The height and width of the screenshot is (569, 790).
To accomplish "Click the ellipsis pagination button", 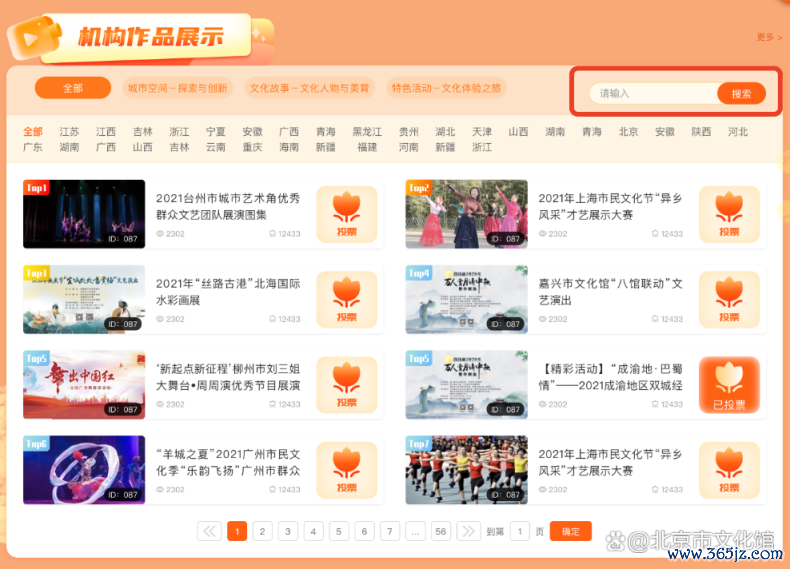I will [x=415, y=531].
